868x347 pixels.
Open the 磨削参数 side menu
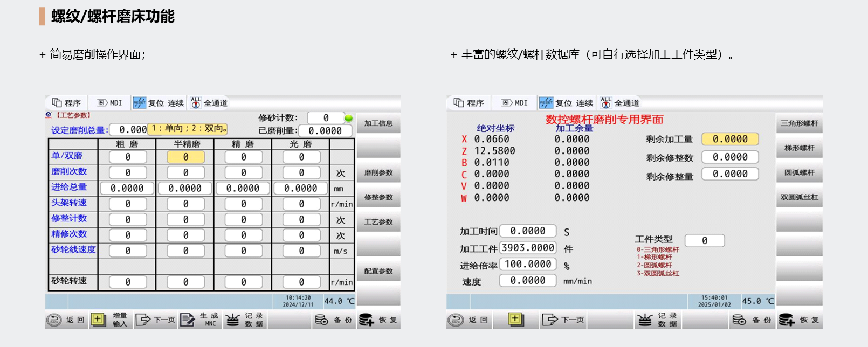378,173
